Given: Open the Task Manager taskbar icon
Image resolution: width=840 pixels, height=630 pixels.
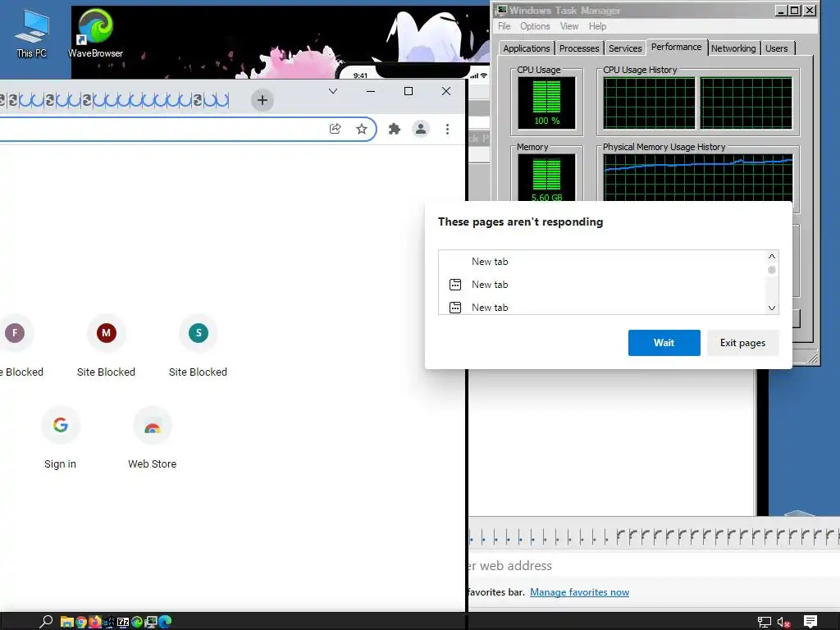Looking at the screenshot, I should coord(151,622).
